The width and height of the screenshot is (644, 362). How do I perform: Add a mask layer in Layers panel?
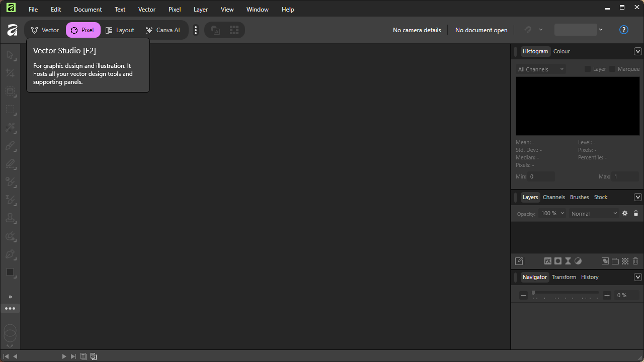tap(557, 261)
